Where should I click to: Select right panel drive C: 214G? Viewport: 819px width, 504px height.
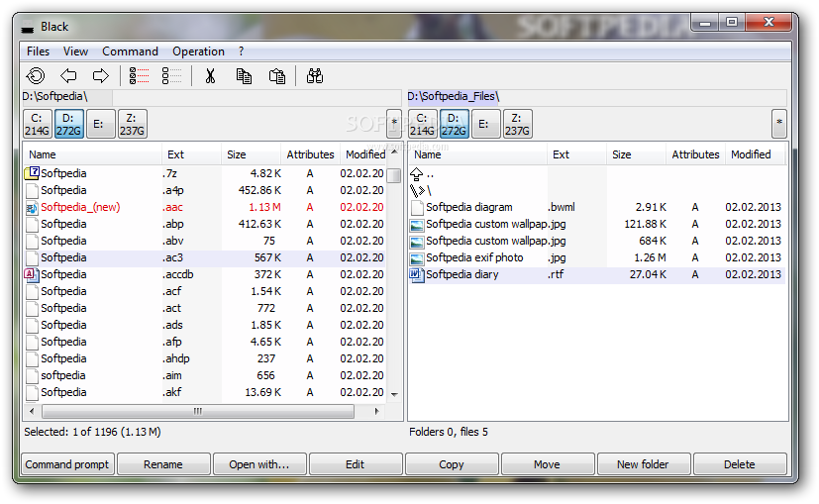pos(422,124)
